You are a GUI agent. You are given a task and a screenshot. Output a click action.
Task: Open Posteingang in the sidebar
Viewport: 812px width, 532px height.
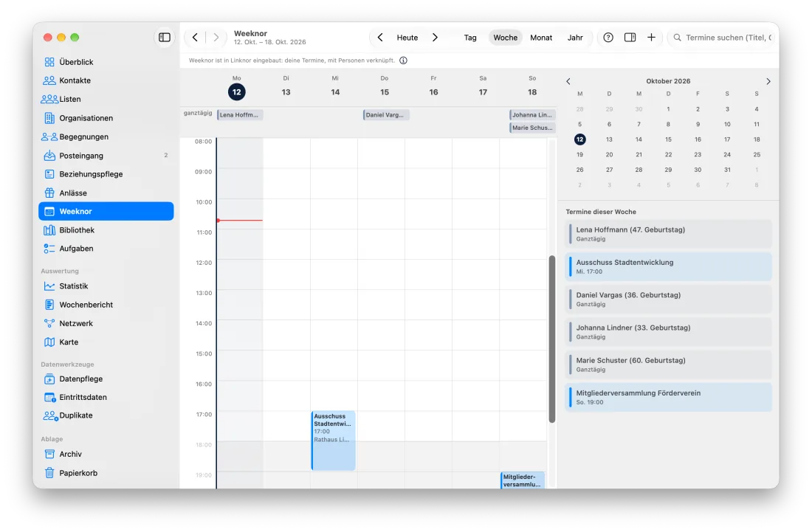[x=106, y=155]
